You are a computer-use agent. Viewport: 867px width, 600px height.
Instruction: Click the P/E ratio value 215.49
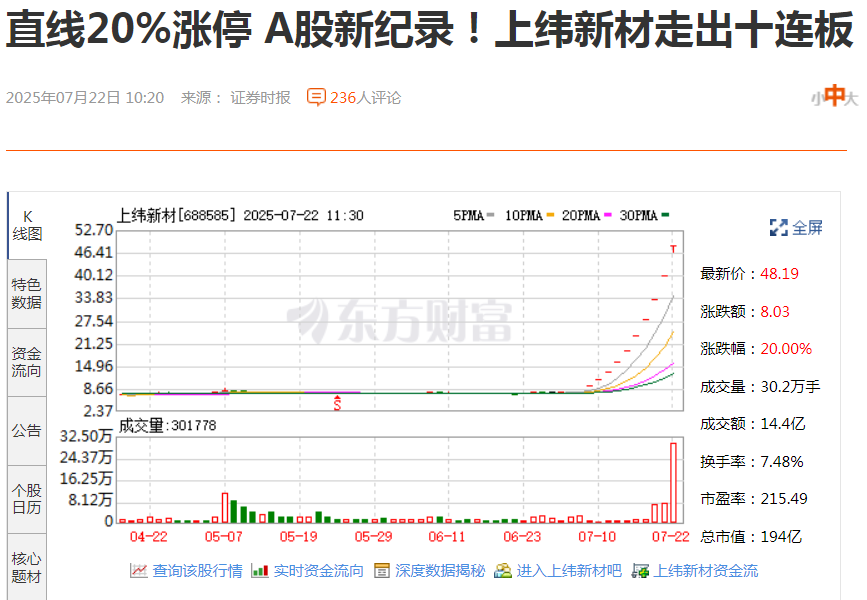click(784, 498)
